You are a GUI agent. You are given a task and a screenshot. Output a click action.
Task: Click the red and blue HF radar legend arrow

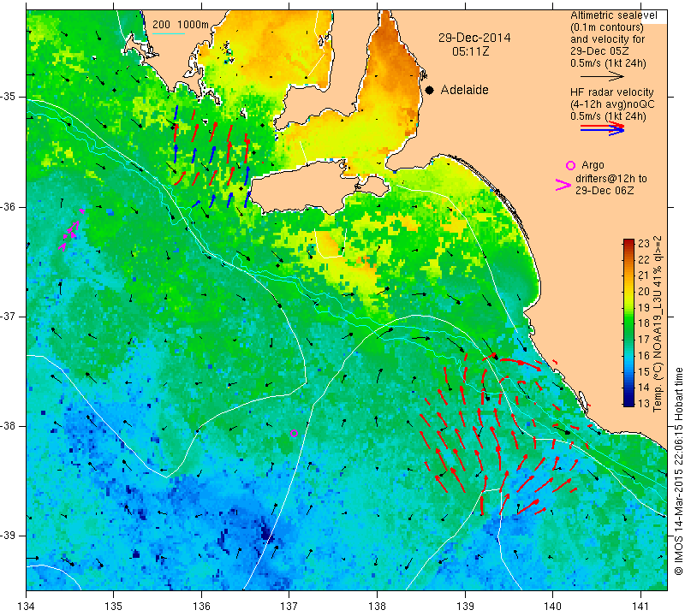tap(603, 128)
